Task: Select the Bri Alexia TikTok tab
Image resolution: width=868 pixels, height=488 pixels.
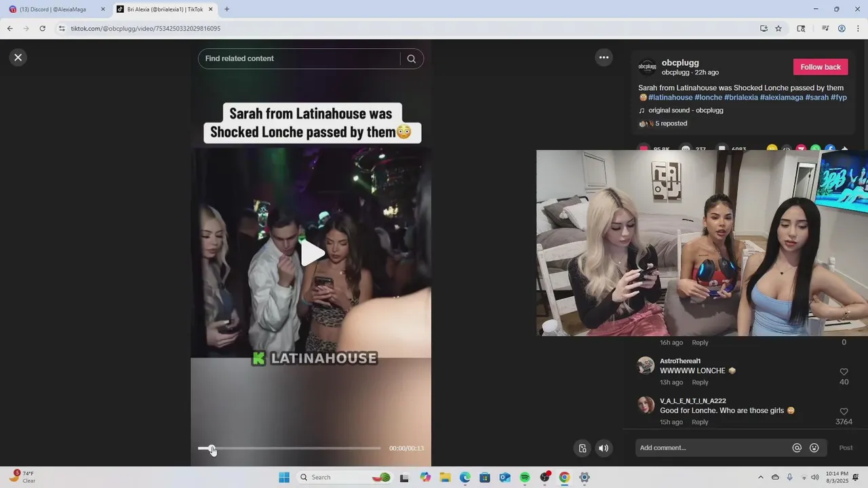Action: tap(164, 9)
